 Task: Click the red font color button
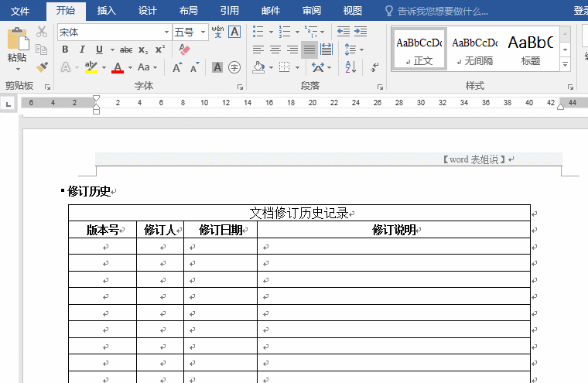(x=118, y=67)
